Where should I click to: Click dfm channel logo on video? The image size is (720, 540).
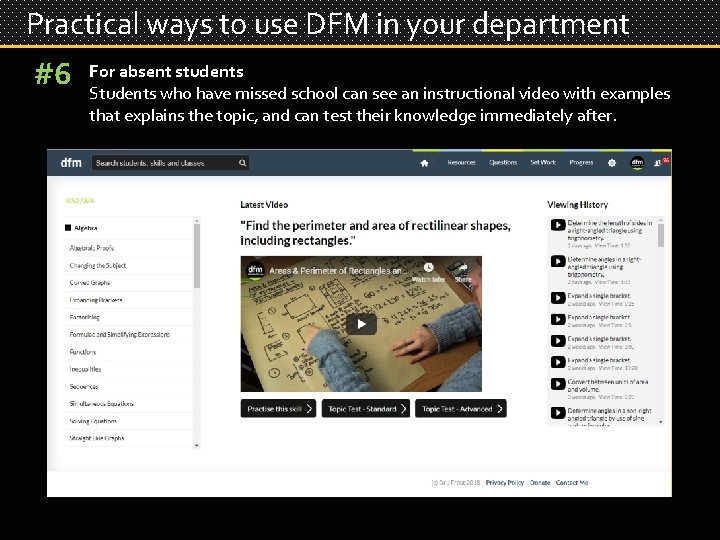tap(255, 270)
